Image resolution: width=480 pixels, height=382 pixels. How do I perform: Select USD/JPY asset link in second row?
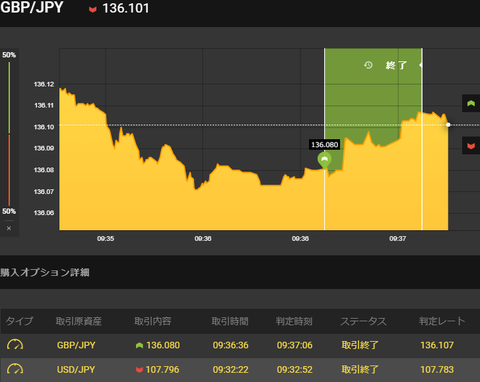point(76,369)
